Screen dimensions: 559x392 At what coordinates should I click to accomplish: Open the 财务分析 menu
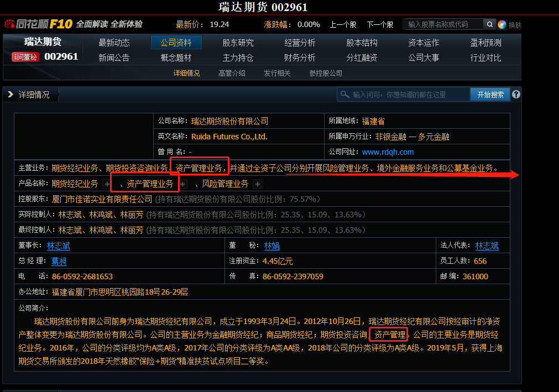pyautogui.click(x=300, y=58)
